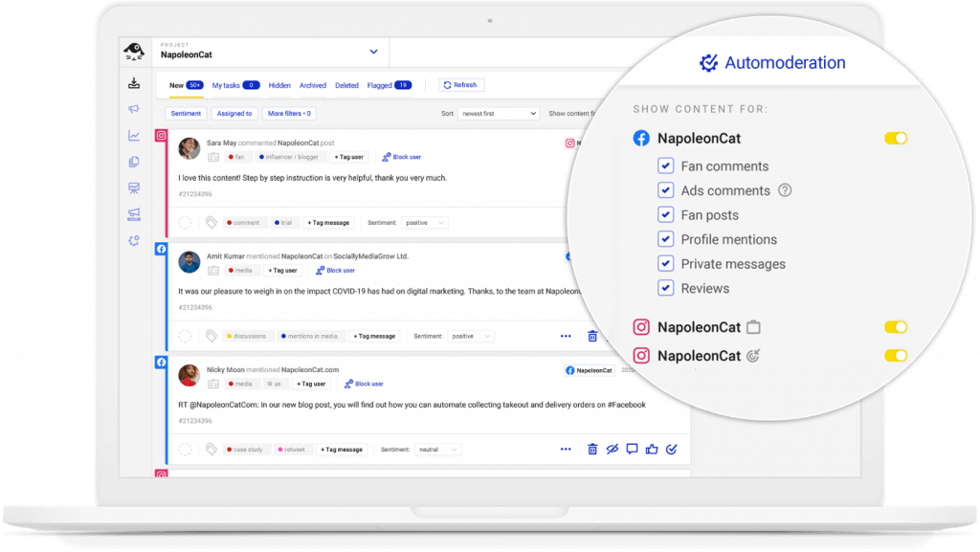Uncheck the Fan posts checkbox
980x552 pixels.
[x=666, y=214]
